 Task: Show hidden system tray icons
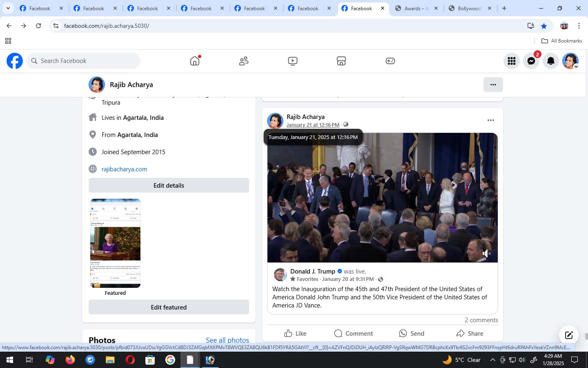pos(492,360)
